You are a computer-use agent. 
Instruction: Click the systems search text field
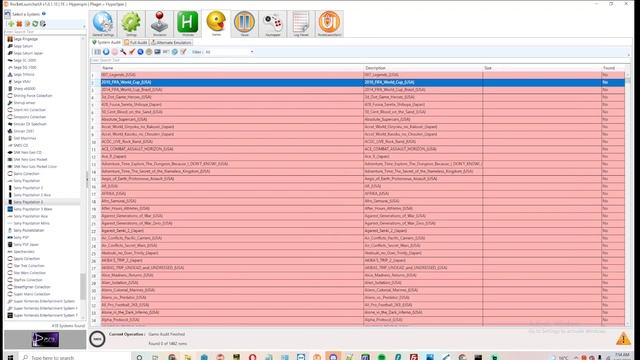(x=44, y=31)
